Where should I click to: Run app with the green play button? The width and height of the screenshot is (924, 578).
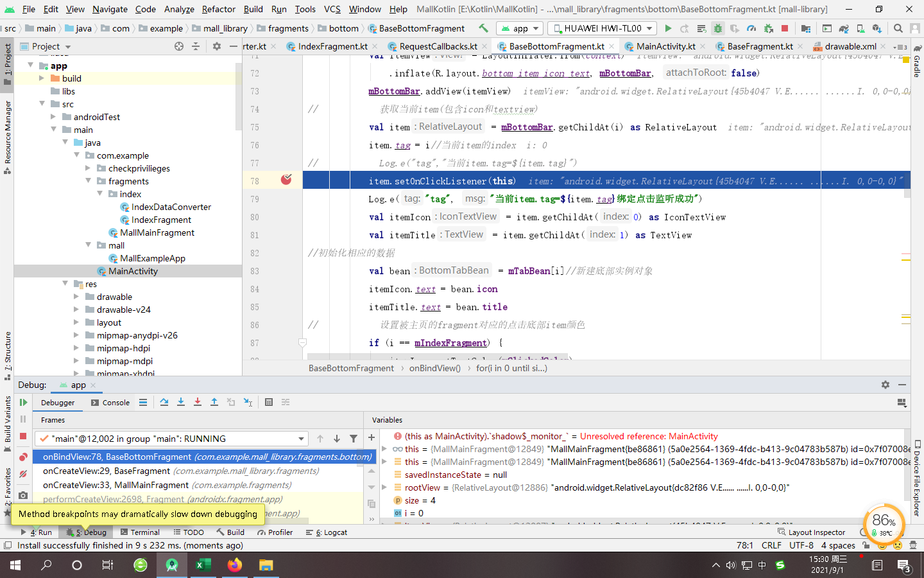tap(668, 28)
